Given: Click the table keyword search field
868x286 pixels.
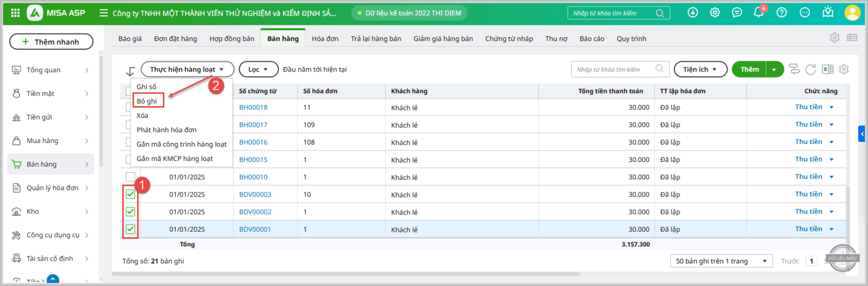Looking at the screenshot, I should (x=614, y=69).
